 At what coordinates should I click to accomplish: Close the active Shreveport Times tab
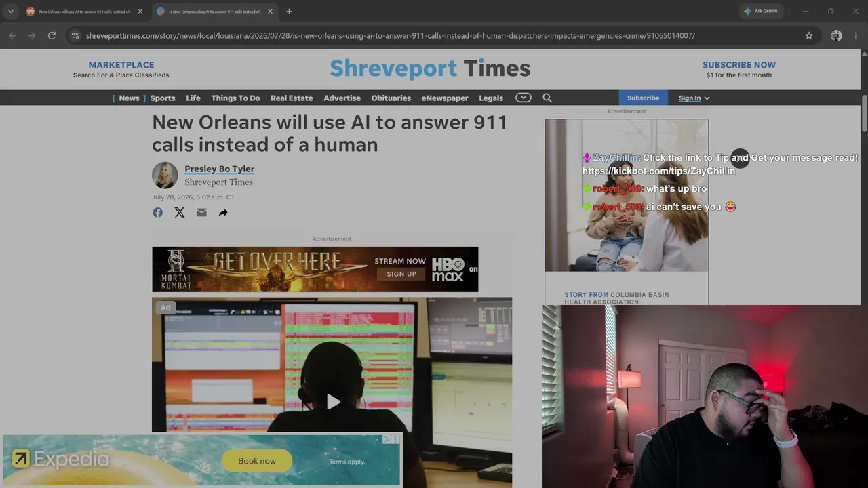pos(270,12)
